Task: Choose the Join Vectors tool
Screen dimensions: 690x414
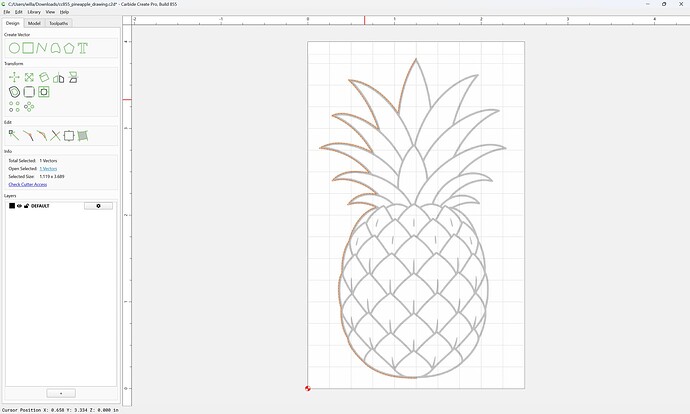Action: coord(28,136)
